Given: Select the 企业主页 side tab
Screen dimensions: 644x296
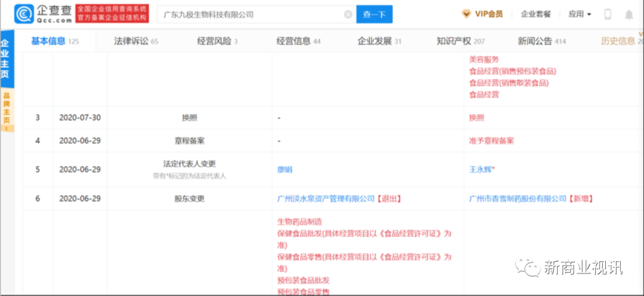Looking at the screenshot, I should pos(7,59).
